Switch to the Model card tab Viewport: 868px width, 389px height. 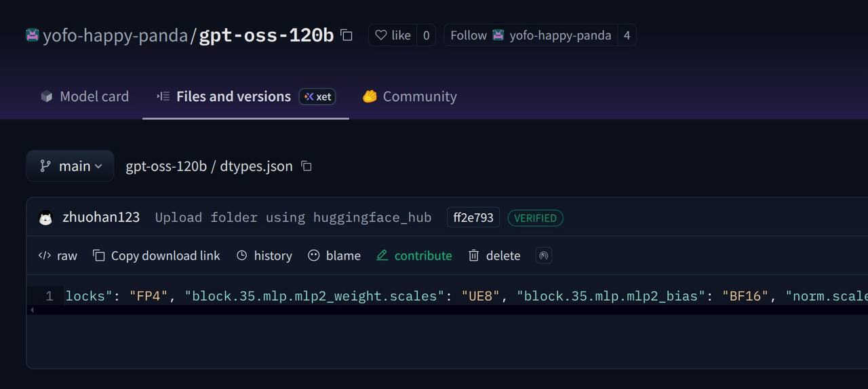(x=85, y=96)
